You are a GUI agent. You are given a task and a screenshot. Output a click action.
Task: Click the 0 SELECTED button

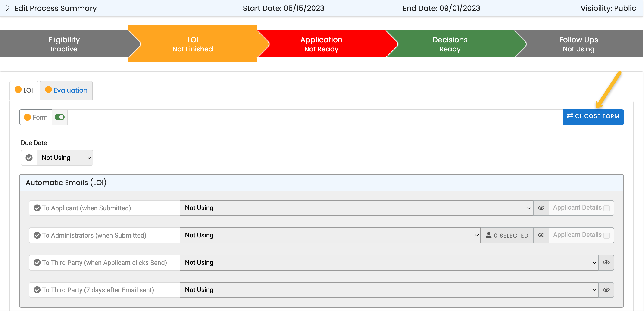(x=507, y=235)
